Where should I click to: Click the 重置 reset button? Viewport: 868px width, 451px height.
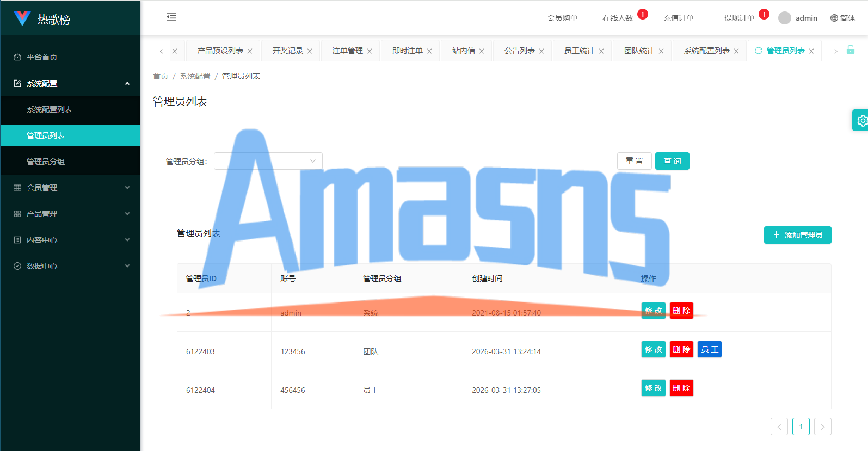[635, 161]
